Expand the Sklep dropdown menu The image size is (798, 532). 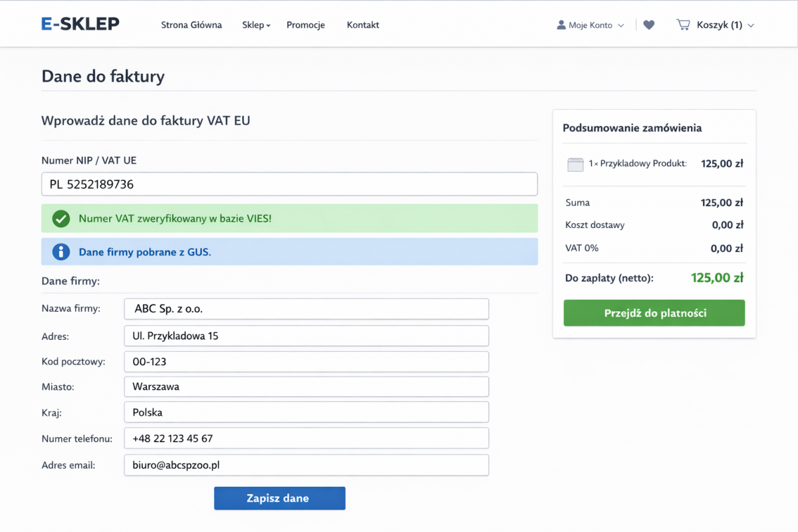(x=256, y=25)
